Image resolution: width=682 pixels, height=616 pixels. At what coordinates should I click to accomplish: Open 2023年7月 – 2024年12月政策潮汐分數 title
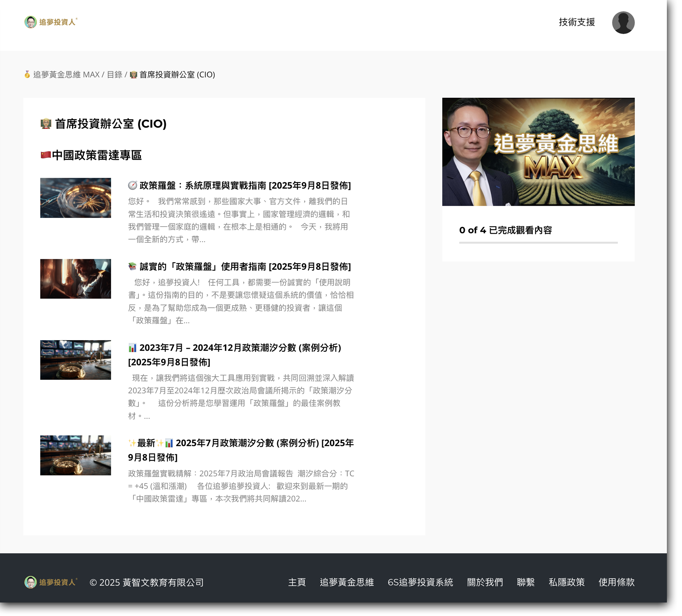240,348
